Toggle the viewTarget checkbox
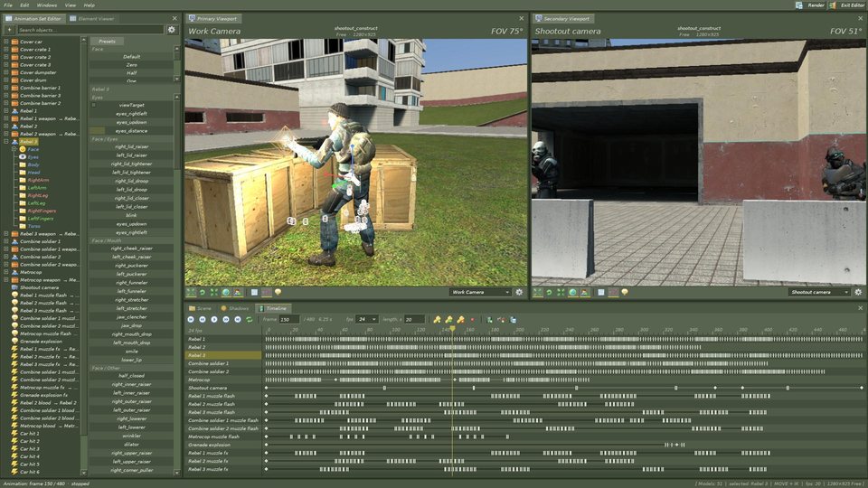Viewport: 868px width, 488px height. tap(93, 105)
